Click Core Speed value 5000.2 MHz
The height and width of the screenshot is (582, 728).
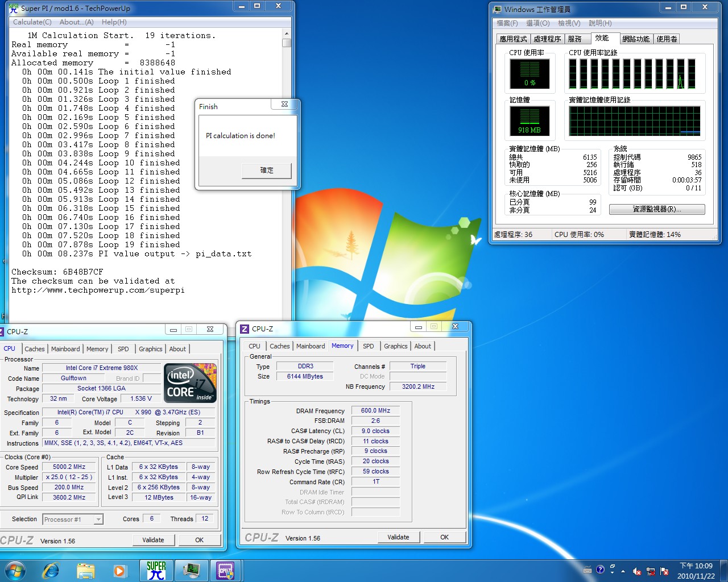[x=69, y=467]
